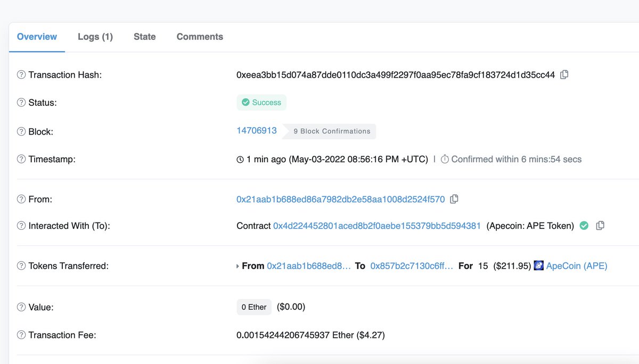Click the Success status badge
The image size is (639, 364).
(x=261, y=103)
